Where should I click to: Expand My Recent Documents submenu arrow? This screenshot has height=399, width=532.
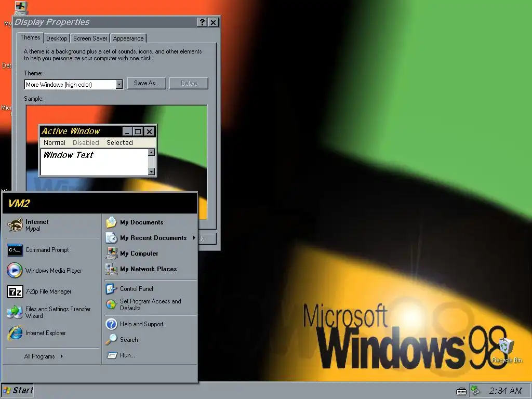click(194, 238)
